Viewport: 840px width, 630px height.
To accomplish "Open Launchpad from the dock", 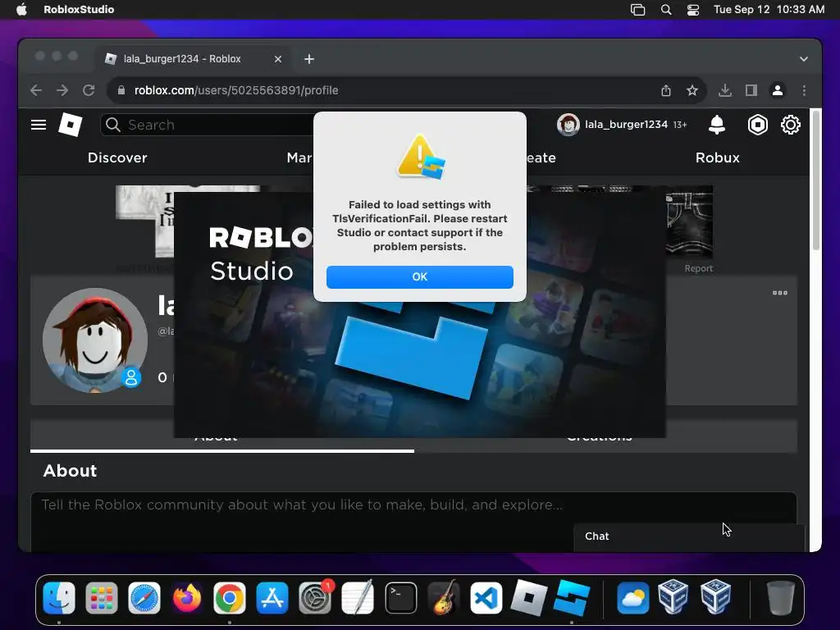I will pyautogui.click(x=101, y=598).
